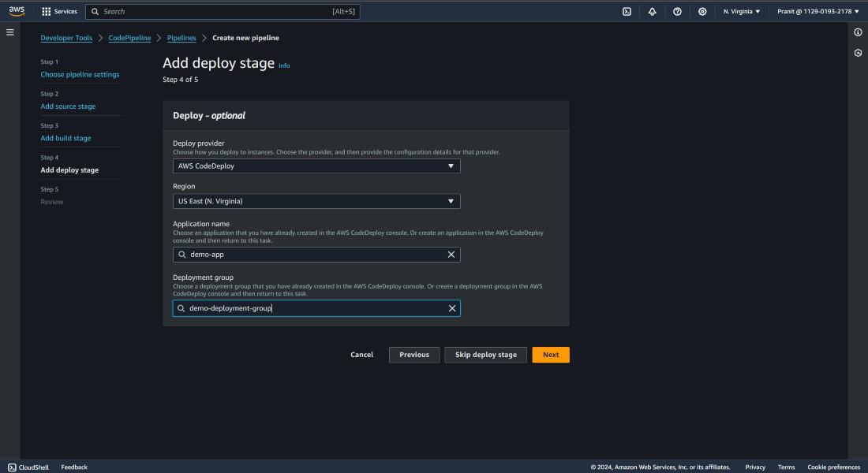868x473 pixels.
Task: Click the Deployment group input field
Action: [x=316, y=308]
